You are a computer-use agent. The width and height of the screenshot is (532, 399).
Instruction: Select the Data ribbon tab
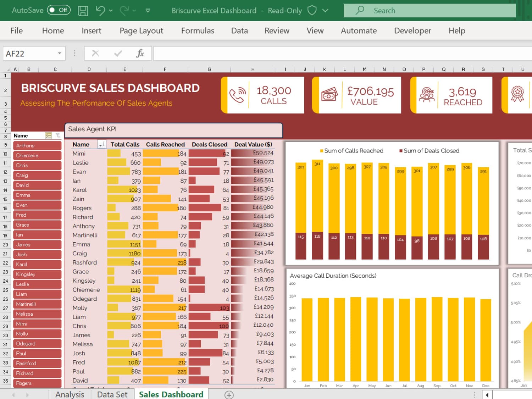(239, 31)
